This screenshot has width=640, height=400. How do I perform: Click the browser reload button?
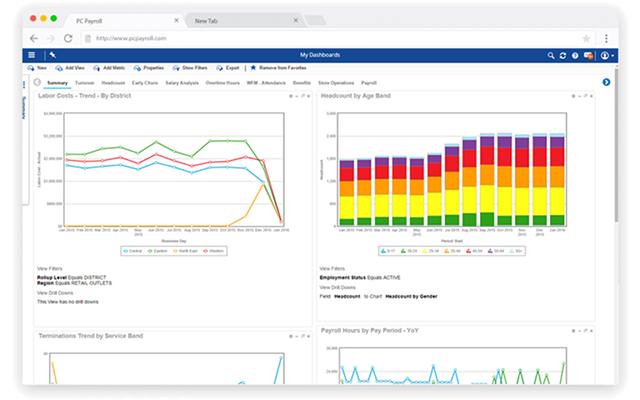[68, 38]
